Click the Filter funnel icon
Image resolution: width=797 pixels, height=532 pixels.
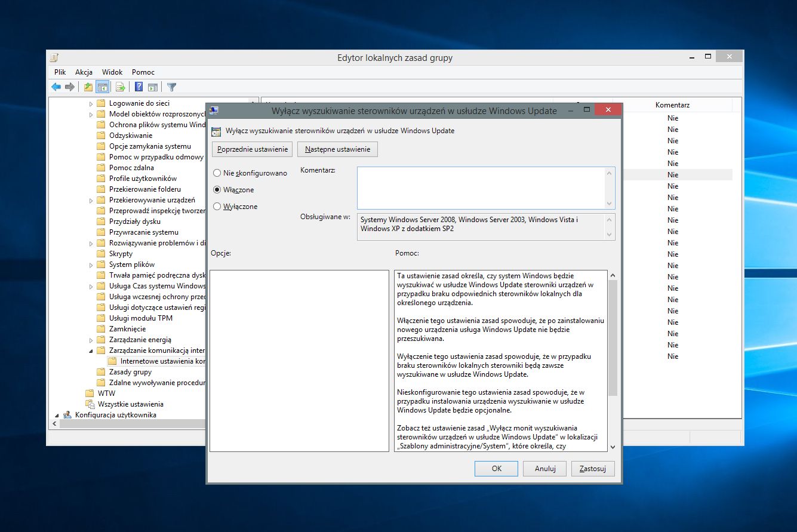click(x=171, y=87)
